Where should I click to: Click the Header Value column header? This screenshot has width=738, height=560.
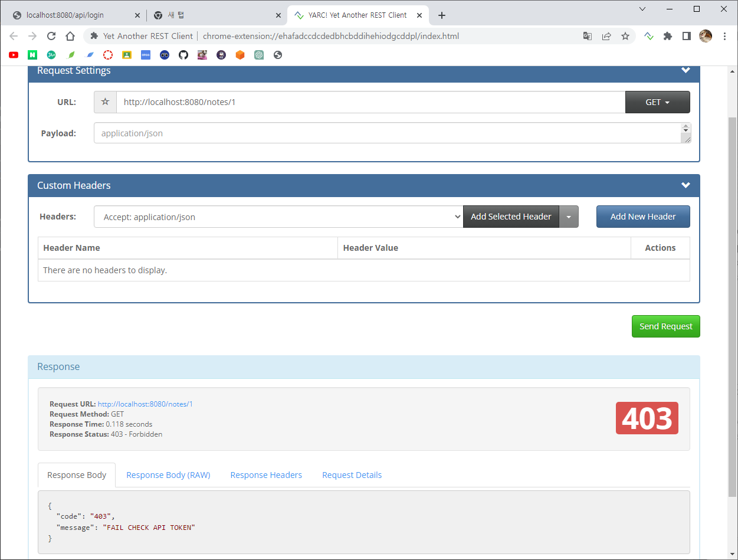484,248
